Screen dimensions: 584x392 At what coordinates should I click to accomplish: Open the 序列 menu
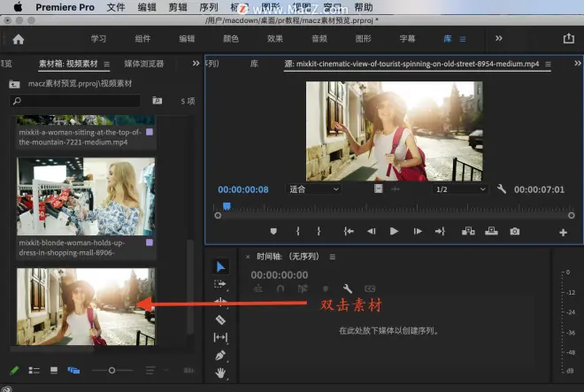[x=209, y=7]
